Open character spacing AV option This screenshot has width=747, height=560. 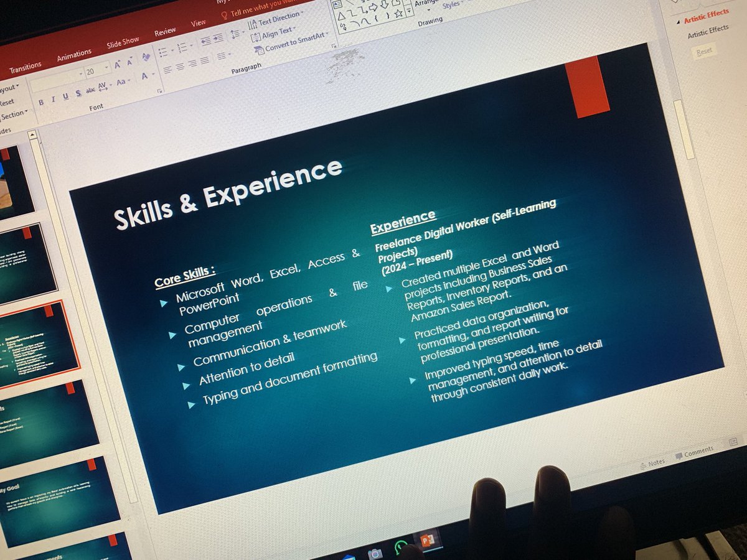(x=104, y=86)
